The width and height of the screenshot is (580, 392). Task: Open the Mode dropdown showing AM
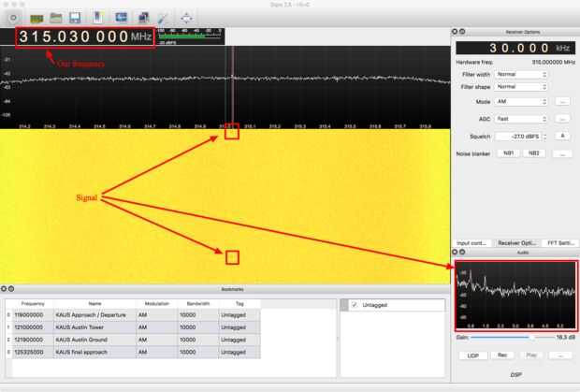[x=521, y=101]
